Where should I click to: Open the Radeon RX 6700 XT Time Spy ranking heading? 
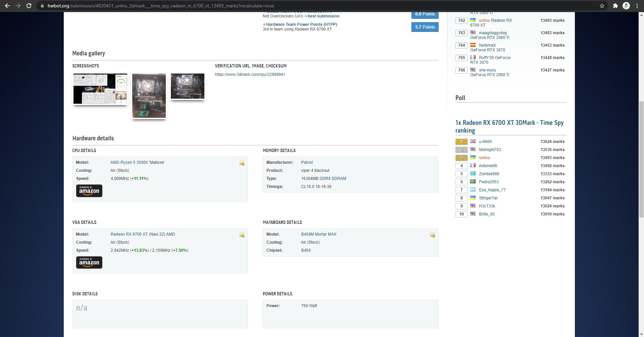509,127
